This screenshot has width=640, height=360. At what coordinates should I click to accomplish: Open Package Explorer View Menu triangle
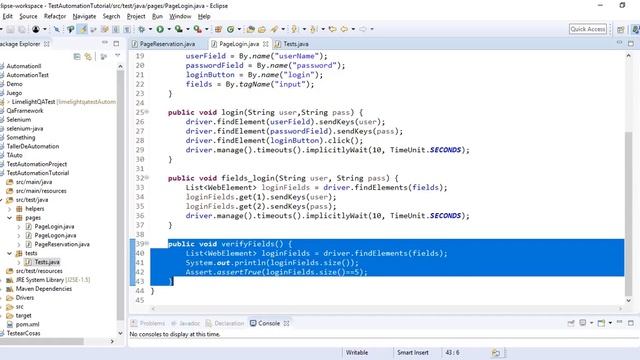click(x=118, y=56)
